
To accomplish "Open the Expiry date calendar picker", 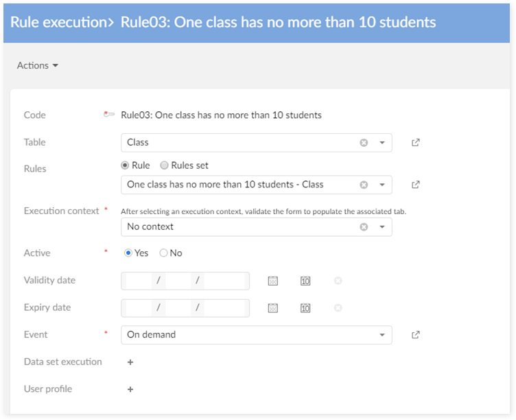I will [272, 308].
